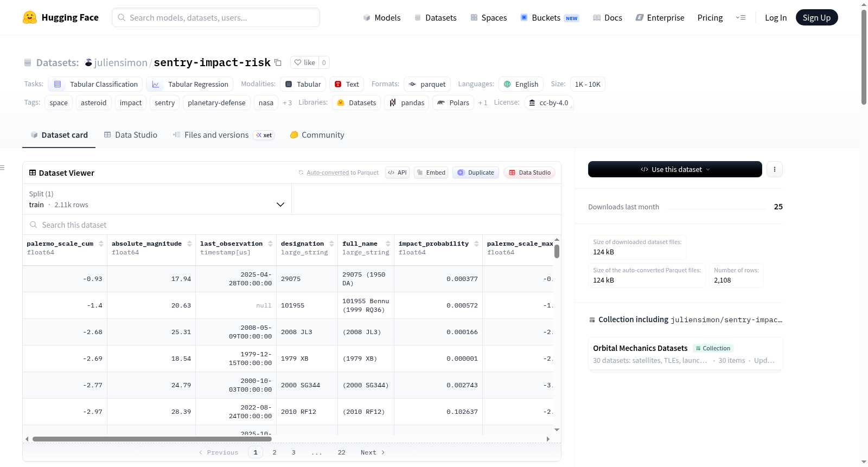Click the Hugging Face logo icon
Screen dimensions: 868x467
[x=30, y=17]
